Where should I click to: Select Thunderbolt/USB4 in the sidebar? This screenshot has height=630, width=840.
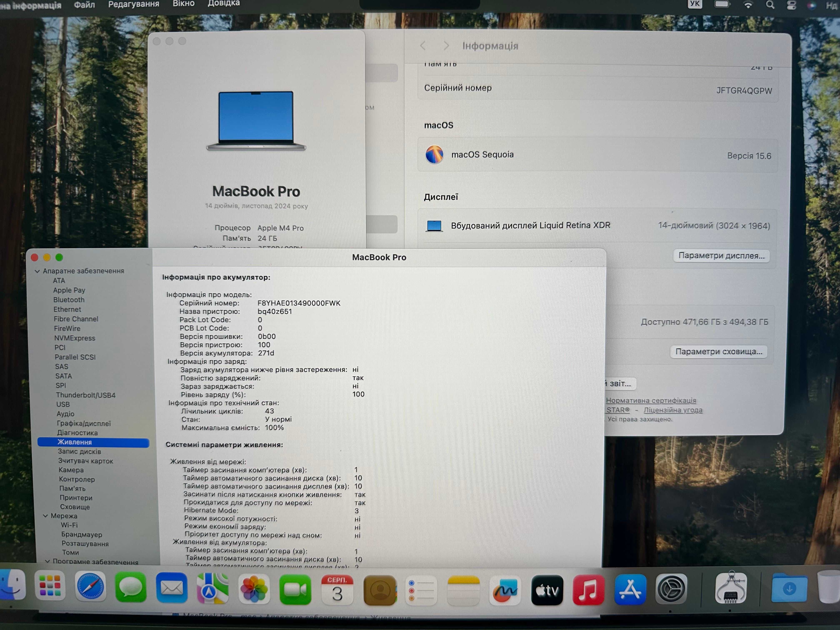coord(86,395)
